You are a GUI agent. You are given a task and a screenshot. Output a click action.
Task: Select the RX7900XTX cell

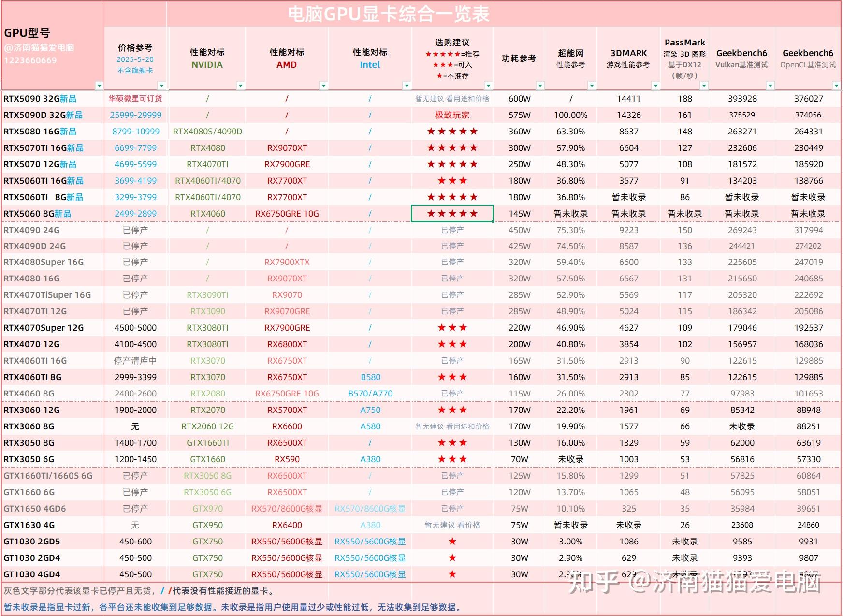(x=287, y=262)
